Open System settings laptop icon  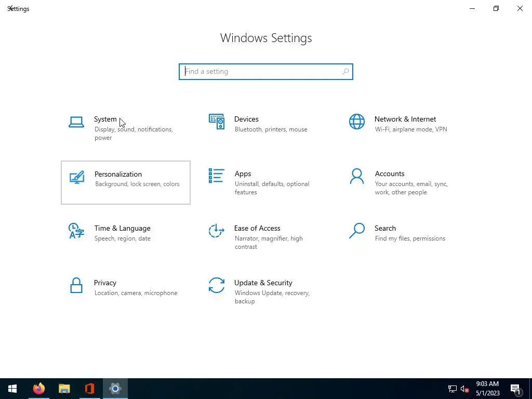click(76, 122)
